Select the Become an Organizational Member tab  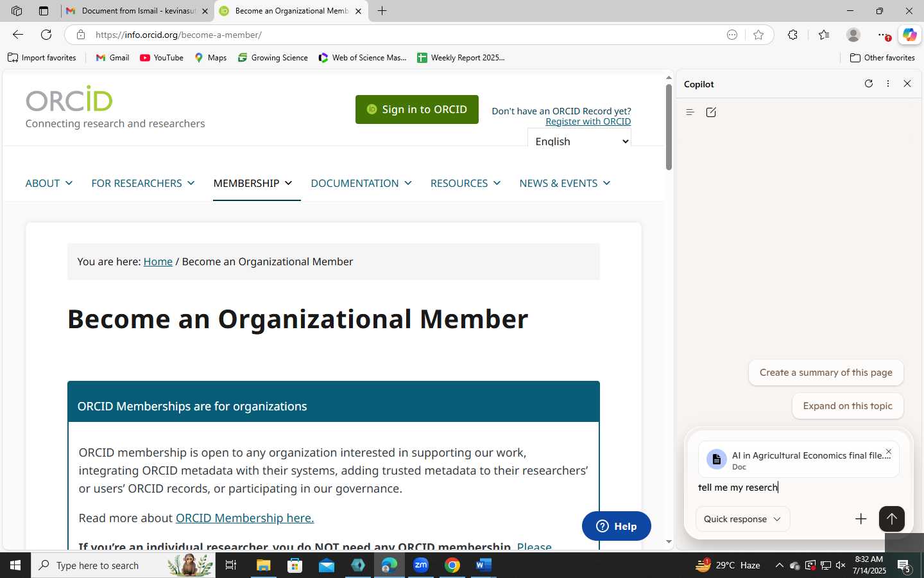291,11
